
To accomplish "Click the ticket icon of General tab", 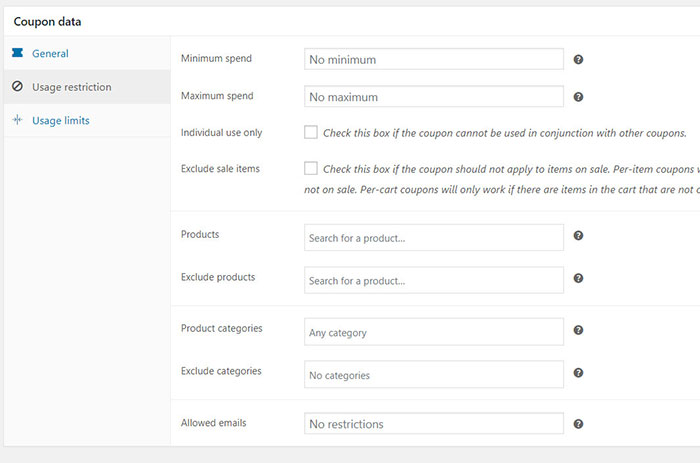I will tap(17, 53).
